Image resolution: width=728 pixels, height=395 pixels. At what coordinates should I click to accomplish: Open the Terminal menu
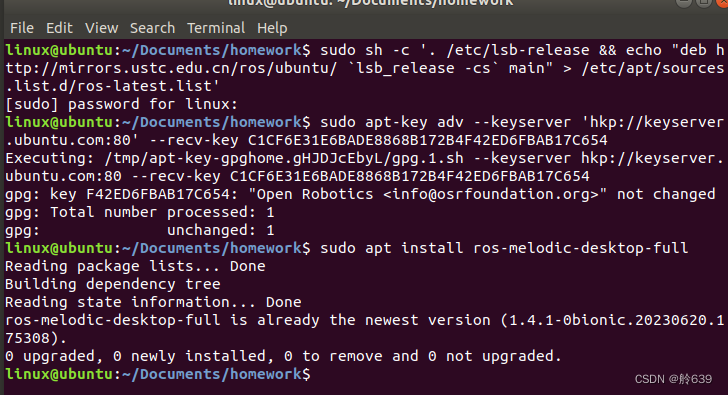point(216,28)
